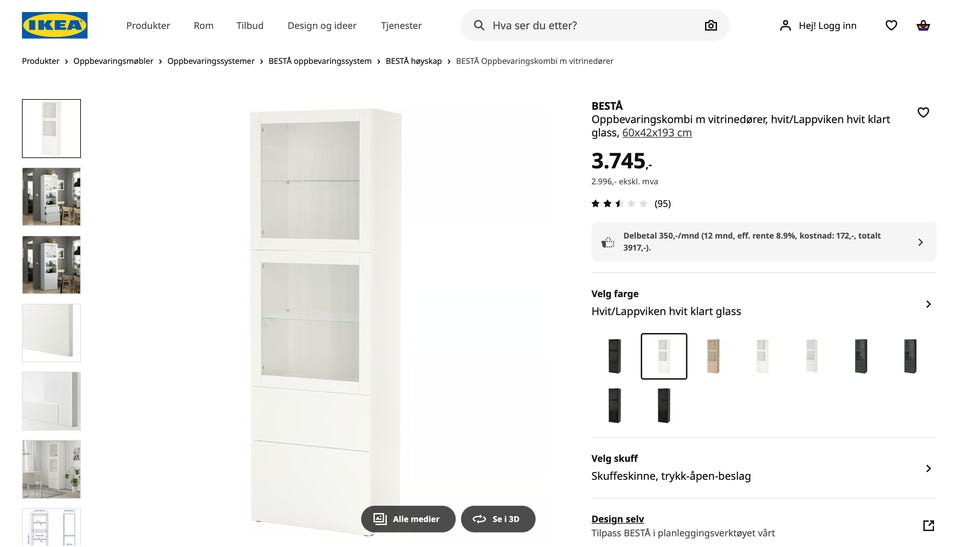Click the IKEA logo

(55, 25)
